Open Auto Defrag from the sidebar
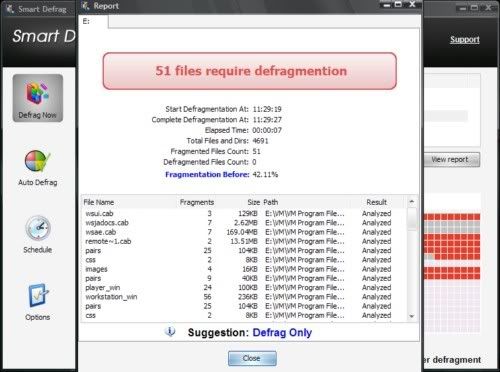This screenshot has width=500, height=372. pos(38,168)
